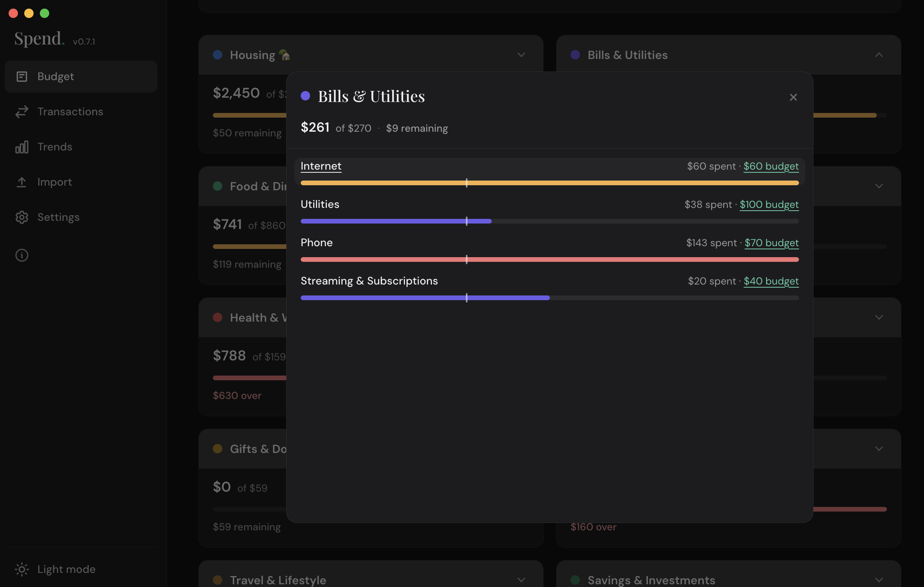
Task: Open the Budget icon in the sidebar
Action: pyautogui.click(x=22, y=77)
